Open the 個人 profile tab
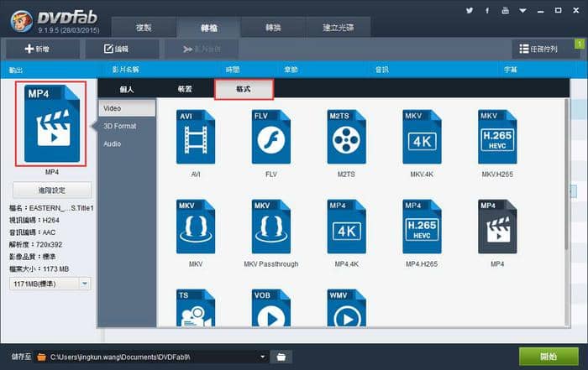 (127, 89)
